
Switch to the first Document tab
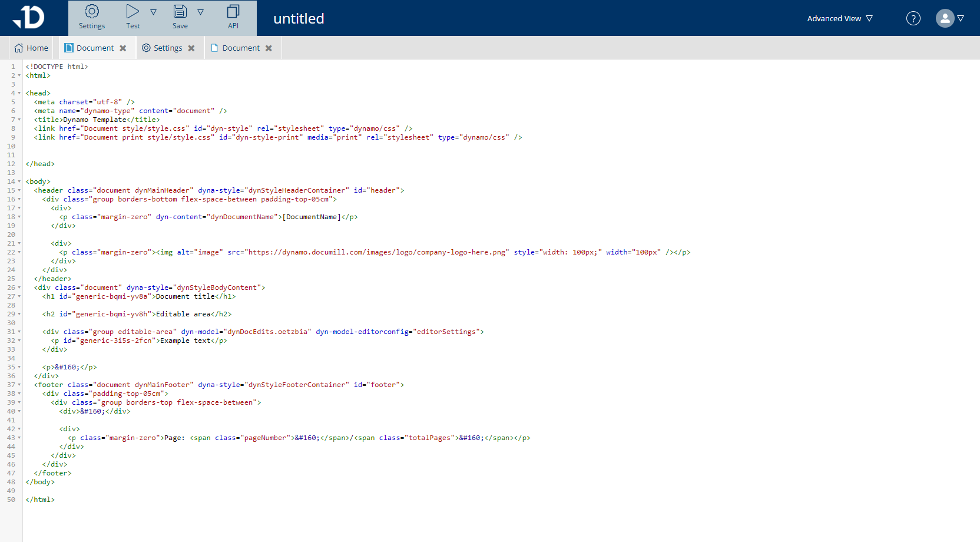[x=94, y=47]
